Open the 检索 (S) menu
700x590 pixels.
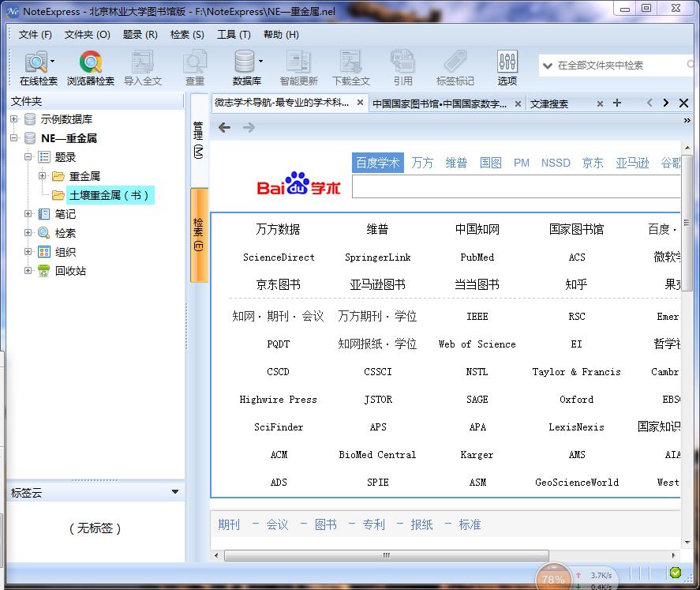(187, 35)
